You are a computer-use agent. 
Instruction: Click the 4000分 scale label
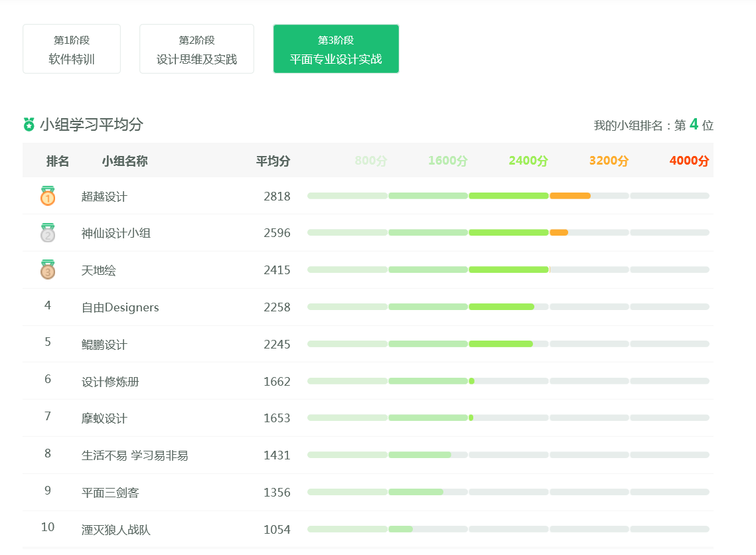pyautogui.click(x=689, y=161)
